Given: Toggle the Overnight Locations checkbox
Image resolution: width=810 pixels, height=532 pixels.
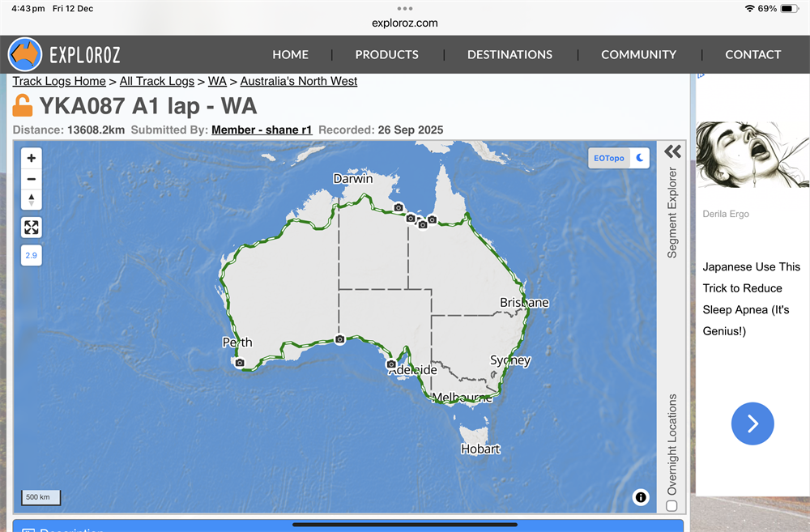Looking at the screenshot, I should (x=671, y=506).
